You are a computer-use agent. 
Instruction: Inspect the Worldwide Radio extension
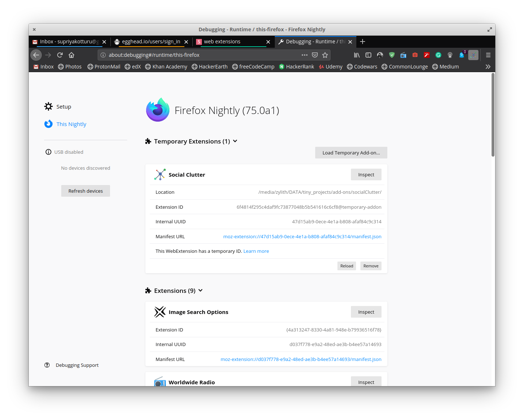point(366,381)
